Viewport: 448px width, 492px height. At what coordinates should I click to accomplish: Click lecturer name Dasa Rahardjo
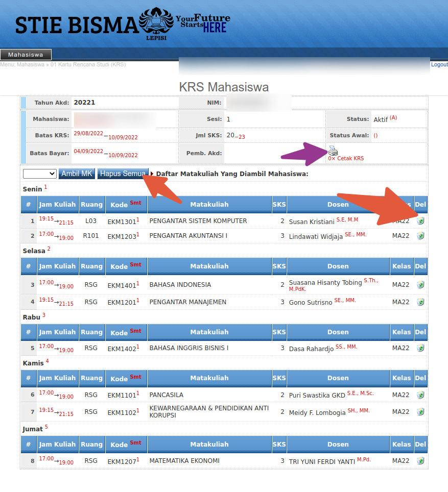click(x=311, y=349)
